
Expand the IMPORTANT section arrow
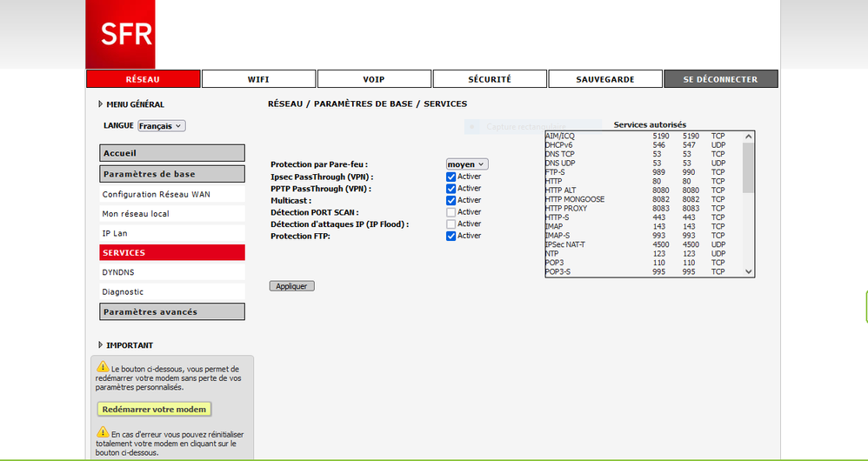tap(101, 345)
